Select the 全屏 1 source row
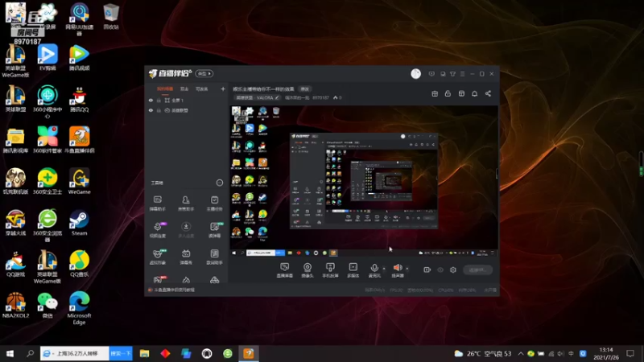The width and height of the screenshot is (644, 362). point(187,100)
